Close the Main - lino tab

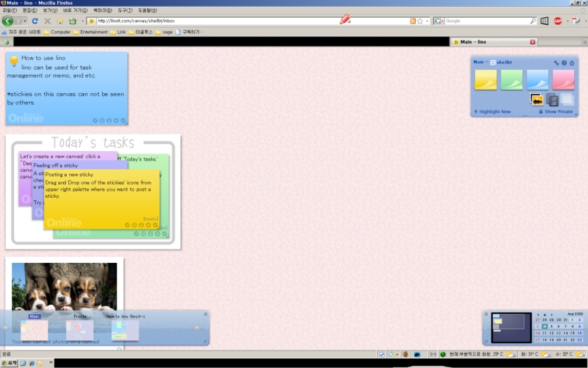[x=532, y=42]
